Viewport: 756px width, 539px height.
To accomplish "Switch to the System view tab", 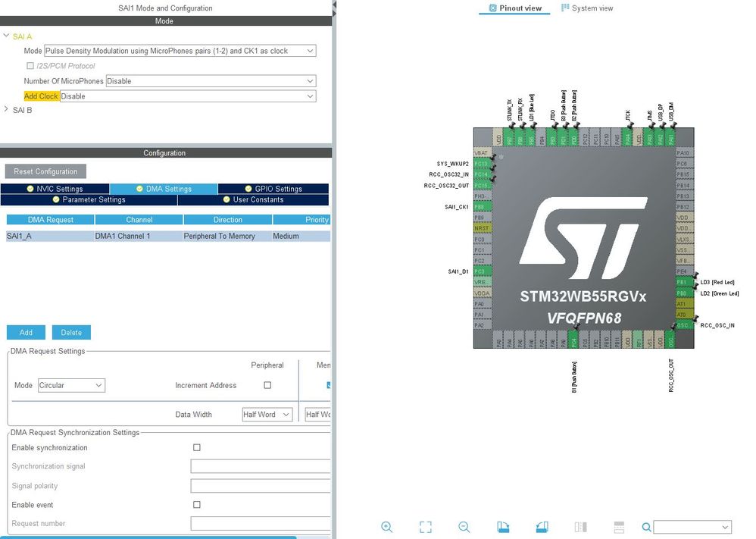I will tap(587, 8).
